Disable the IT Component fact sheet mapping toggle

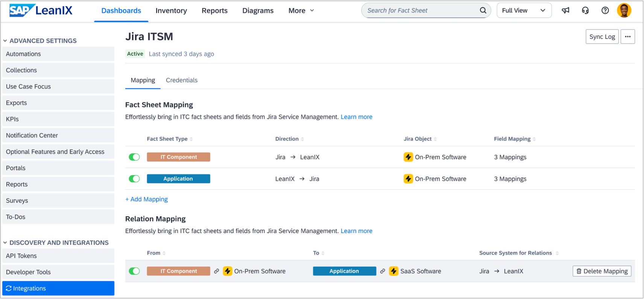[134, 157]
